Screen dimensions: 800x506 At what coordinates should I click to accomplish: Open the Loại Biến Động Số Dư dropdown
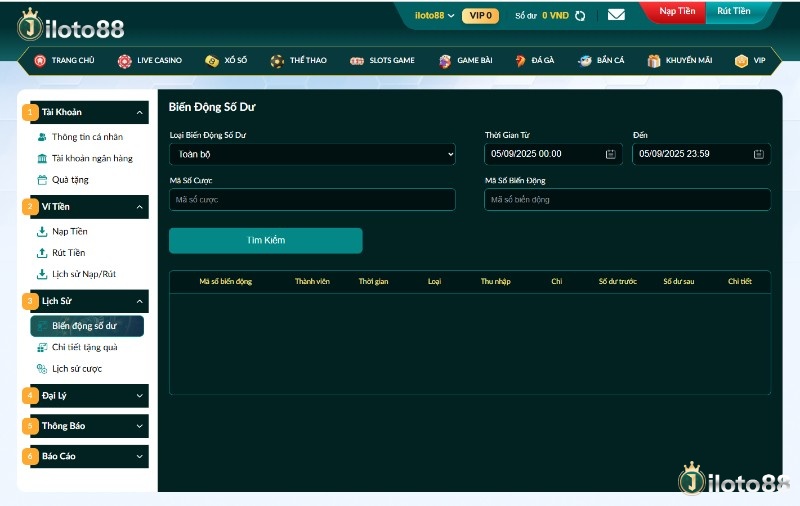click(312, 154)
